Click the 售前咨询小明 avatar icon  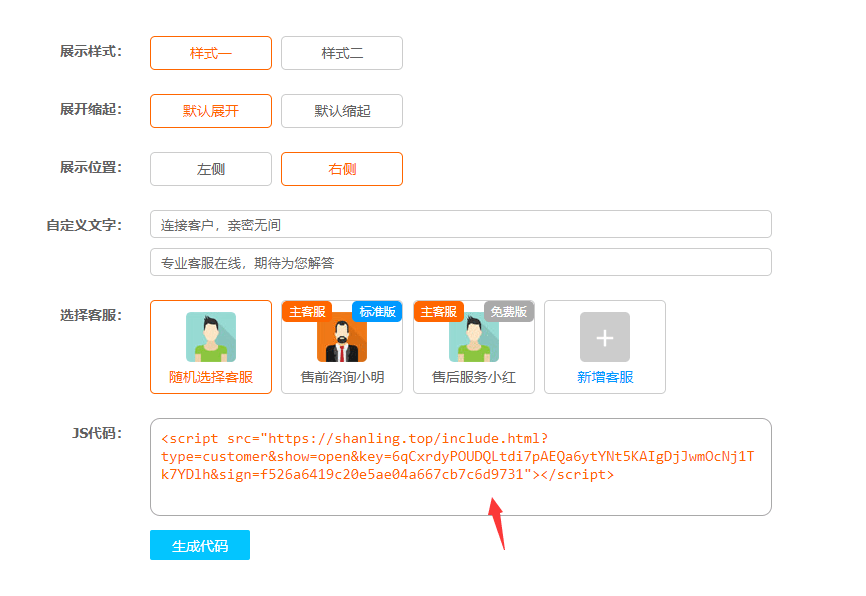click(x=342, y=338)
